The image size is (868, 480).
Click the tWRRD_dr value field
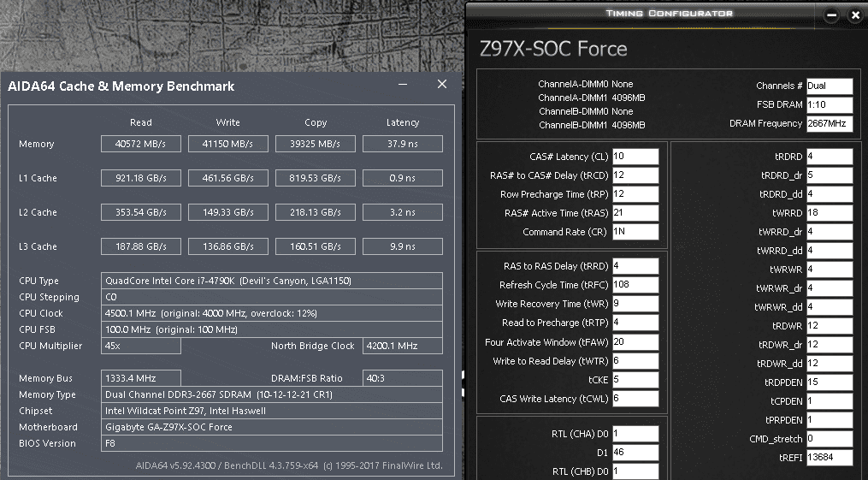830,231
